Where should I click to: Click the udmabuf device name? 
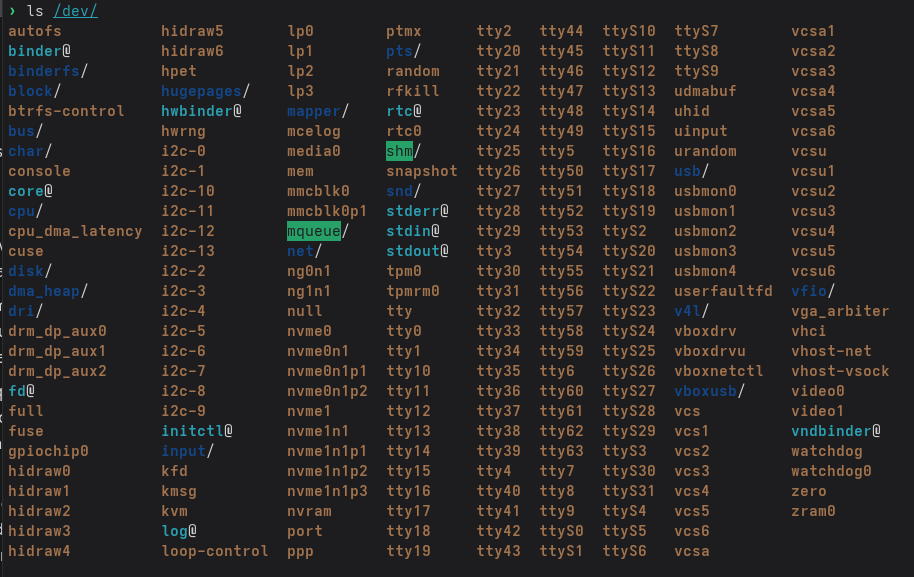(x=705, y=91)
